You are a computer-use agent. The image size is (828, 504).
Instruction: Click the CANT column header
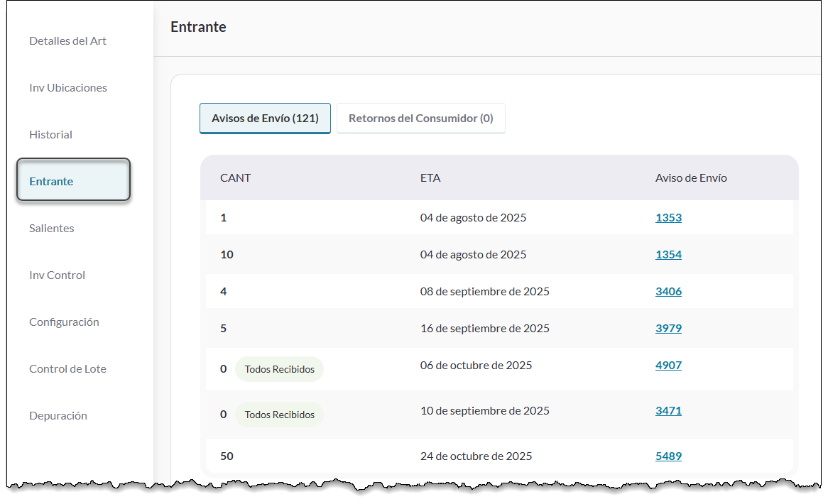[234, 177]
